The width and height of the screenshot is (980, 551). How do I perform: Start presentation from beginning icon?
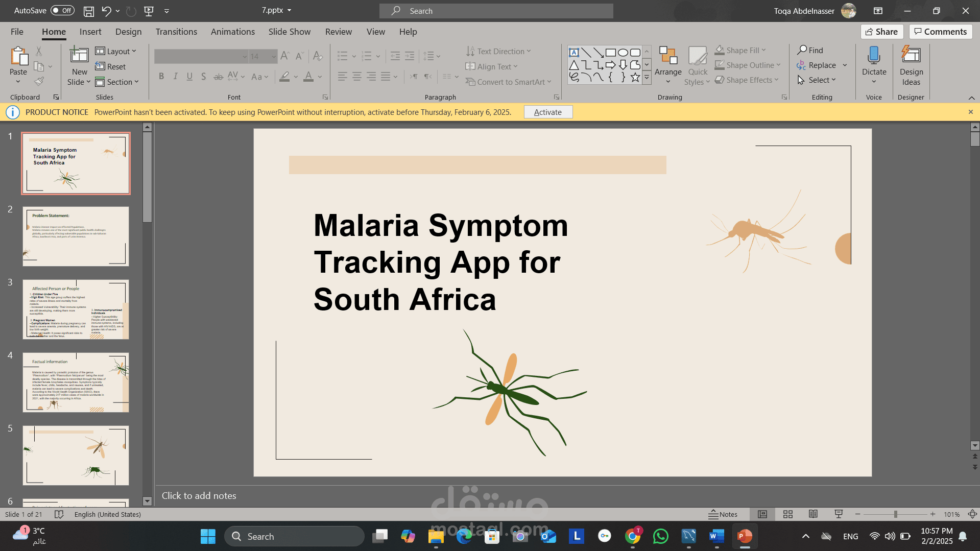click(149, 11)
